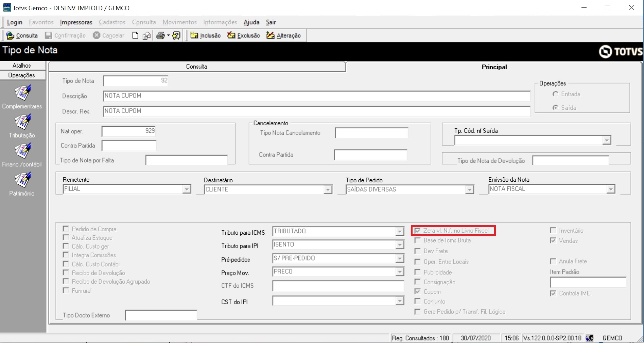Expand the Tipo de Pedido dropdown
This screenshot has height=343, width=644.
(469, 189)
